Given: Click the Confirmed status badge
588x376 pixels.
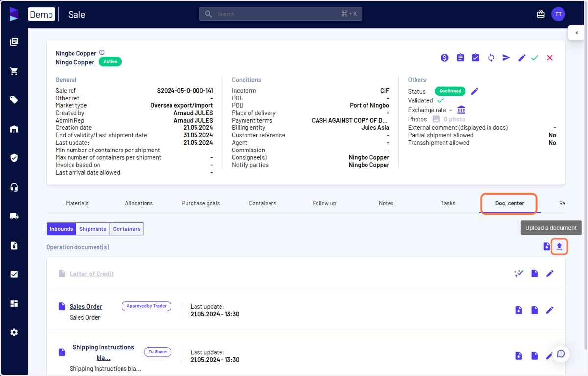Looking at the screenshot, I should click(x=450, y=91).
